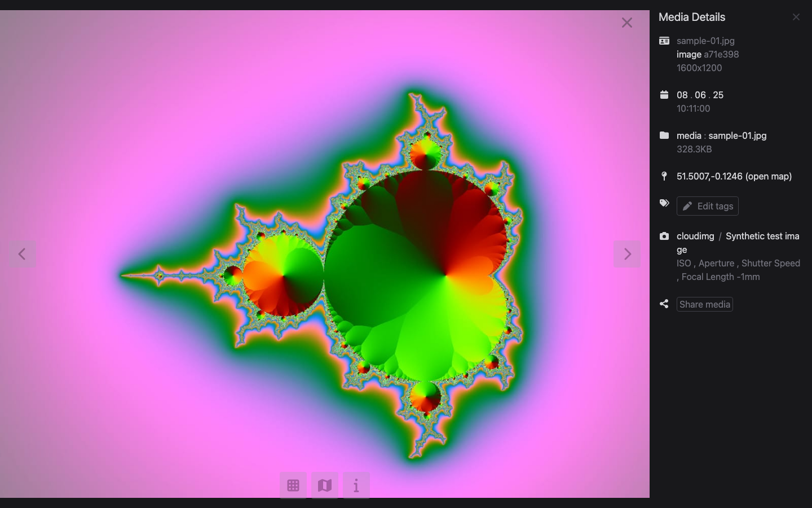Close the fullscreen image viewer
This screenshot has height=508, width=812.
(x=626, y=23)
